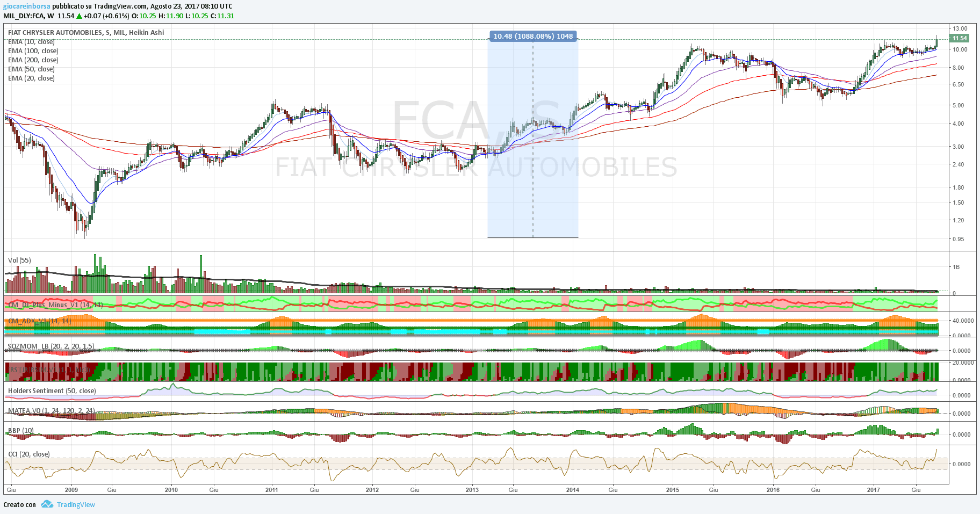The height and width of the screenshot is (514, 980).
Task: Select the 'Agosto 23, 2017 08:10 UTC' date
Action: pyautogui.click(x=191, y=6)
